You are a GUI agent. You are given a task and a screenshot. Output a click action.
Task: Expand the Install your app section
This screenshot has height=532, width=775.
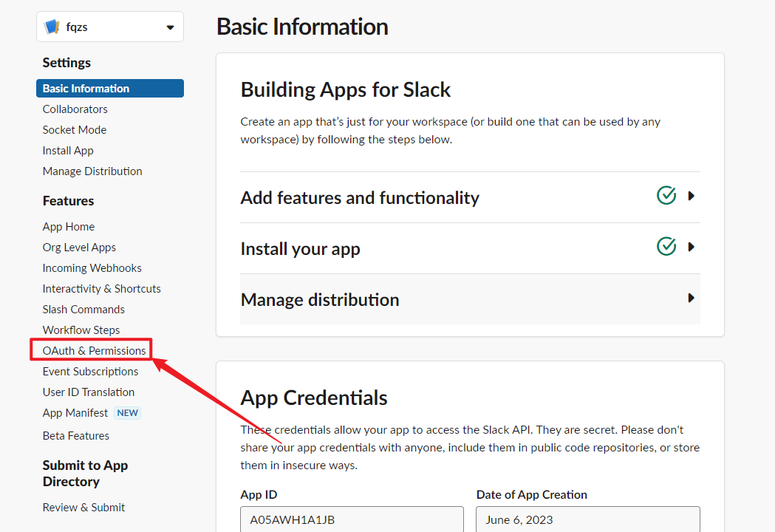coord(691,247)
